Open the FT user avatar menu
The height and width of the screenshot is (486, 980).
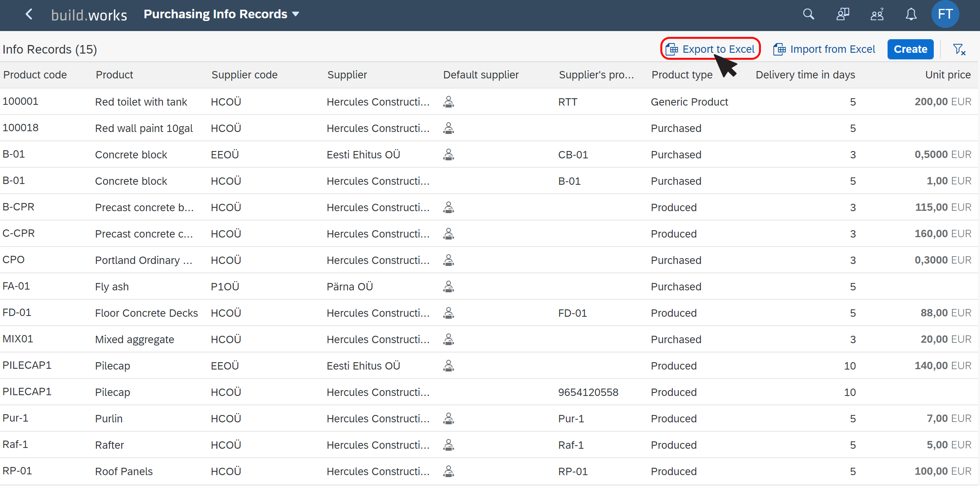(x=945, y=14)
